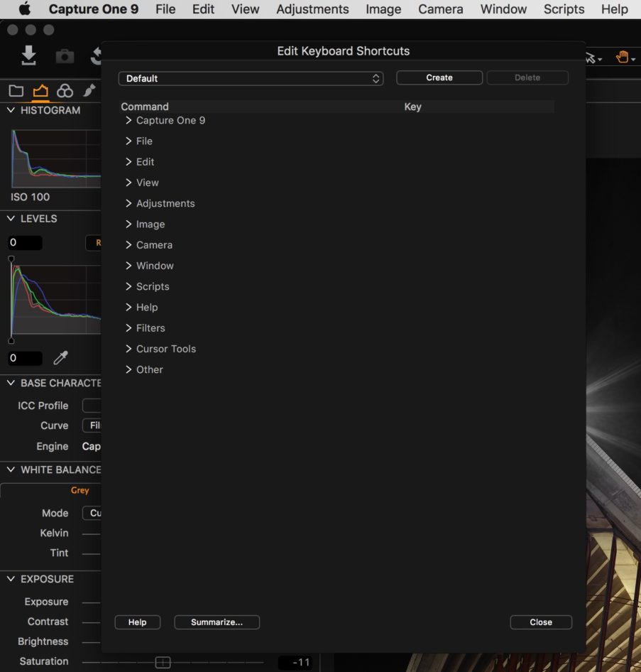The width and height of the screenshot is (641, 672).
Task: Adjust the Saturation slider
Action: click(163, 661)
